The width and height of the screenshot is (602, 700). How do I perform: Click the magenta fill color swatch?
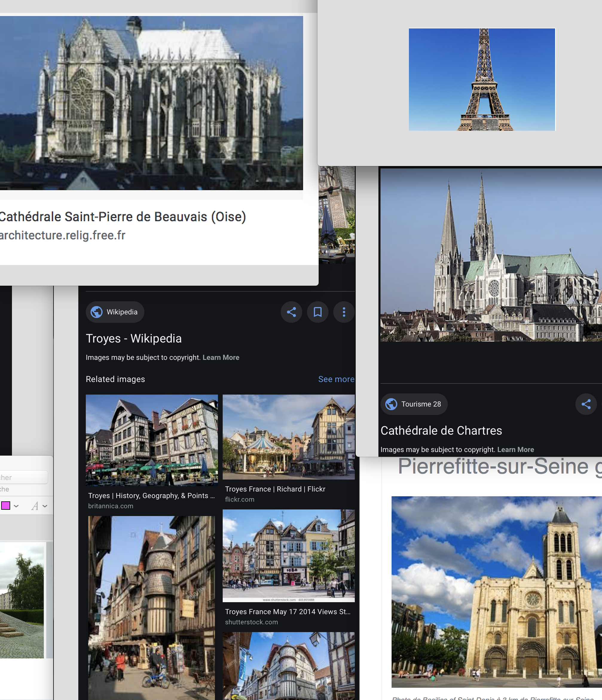5,506
